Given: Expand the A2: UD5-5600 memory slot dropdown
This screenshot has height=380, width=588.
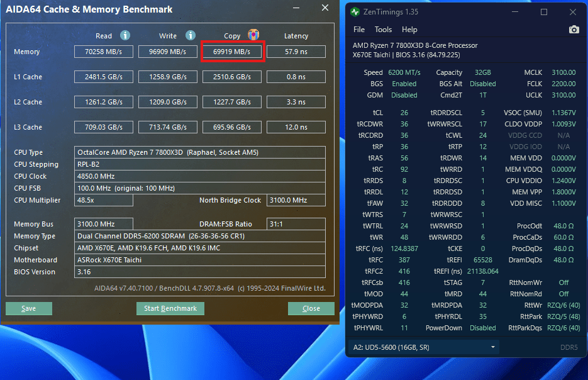Looking at the screenshot, I should point(423,347).
